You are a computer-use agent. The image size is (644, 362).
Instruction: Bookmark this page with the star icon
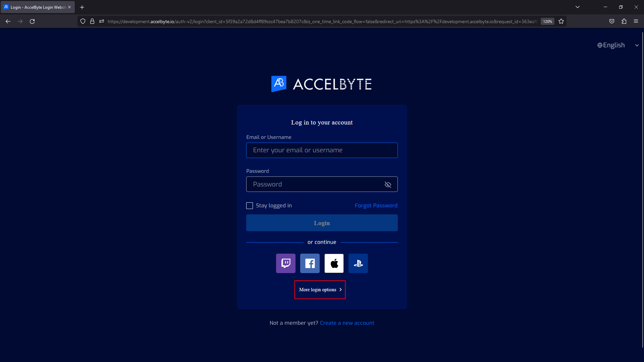[561, 21]
